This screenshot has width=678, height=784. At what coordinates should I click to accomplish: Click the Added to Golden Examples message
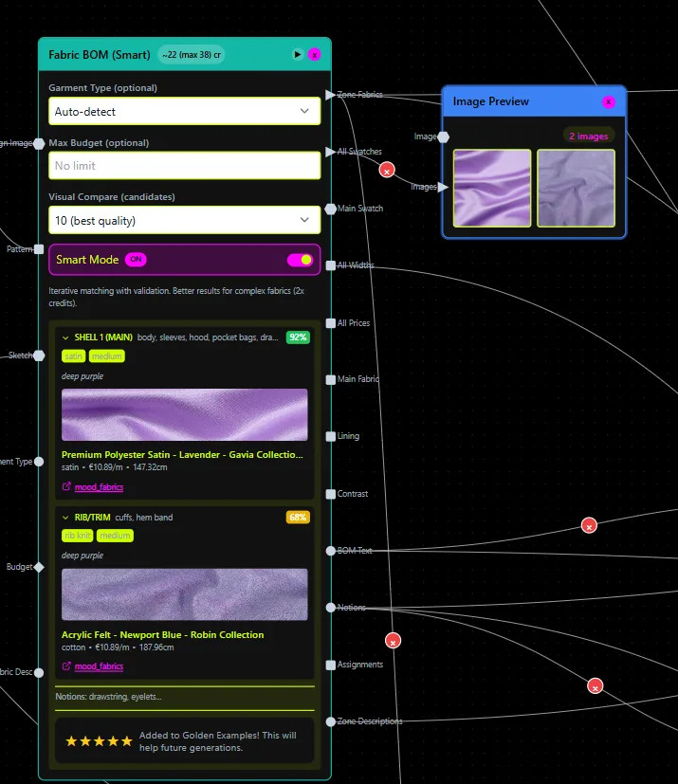pyautogui.click(x=217, y=741)
